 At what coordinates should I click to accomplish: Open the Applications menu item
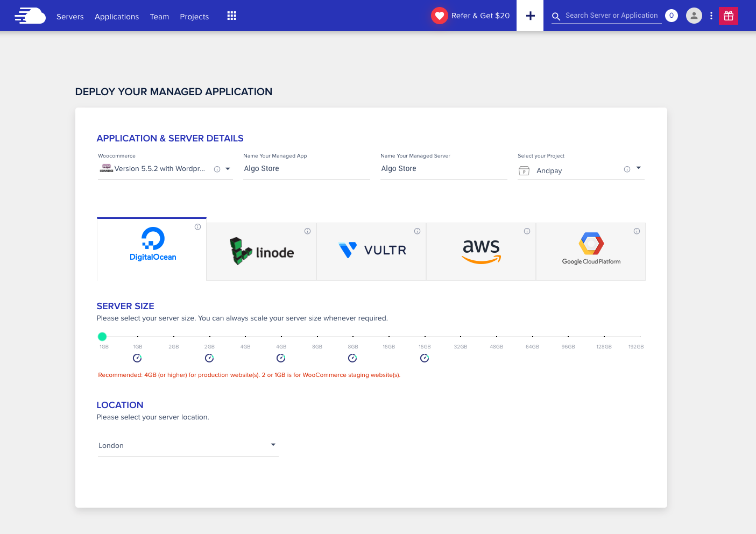click(x=116, y=17)
